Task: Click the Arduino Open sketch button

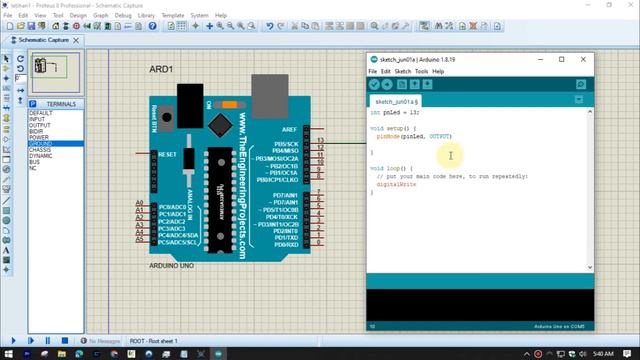Action: coord(415,84)
